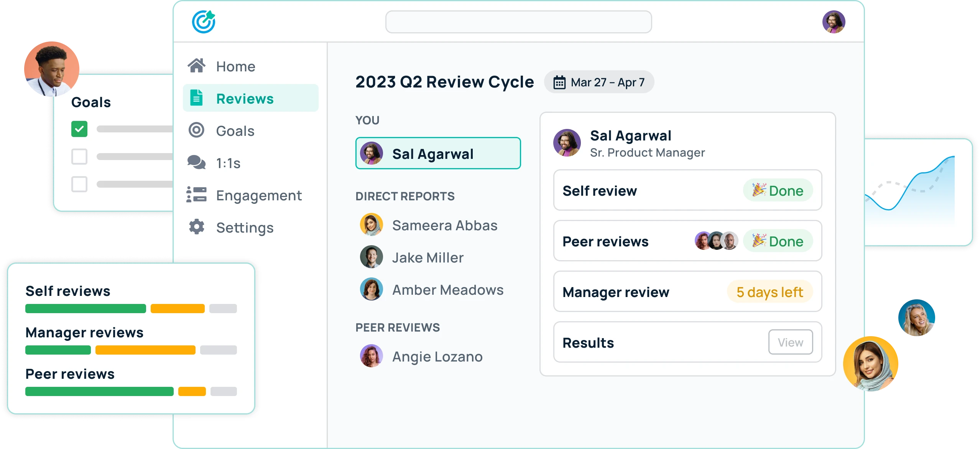Click the app logo icon
Image resolution: width=980 pixels, height=449 pixels.
point(204,22)
